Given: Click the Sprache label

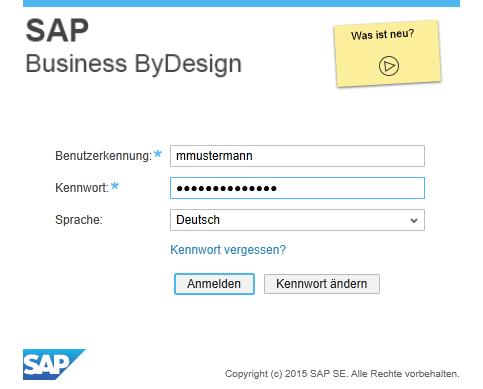Looking at the screenshot, I should click(79, 220).
